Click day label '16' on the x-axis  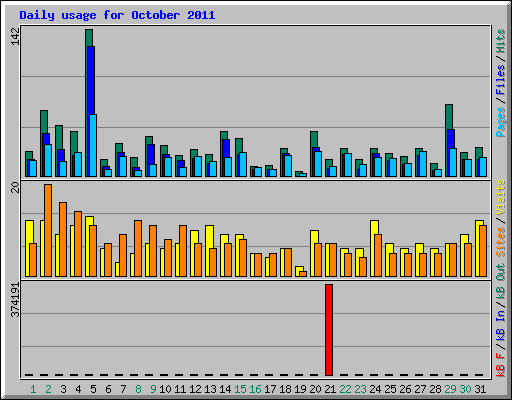tap(255, 389)
